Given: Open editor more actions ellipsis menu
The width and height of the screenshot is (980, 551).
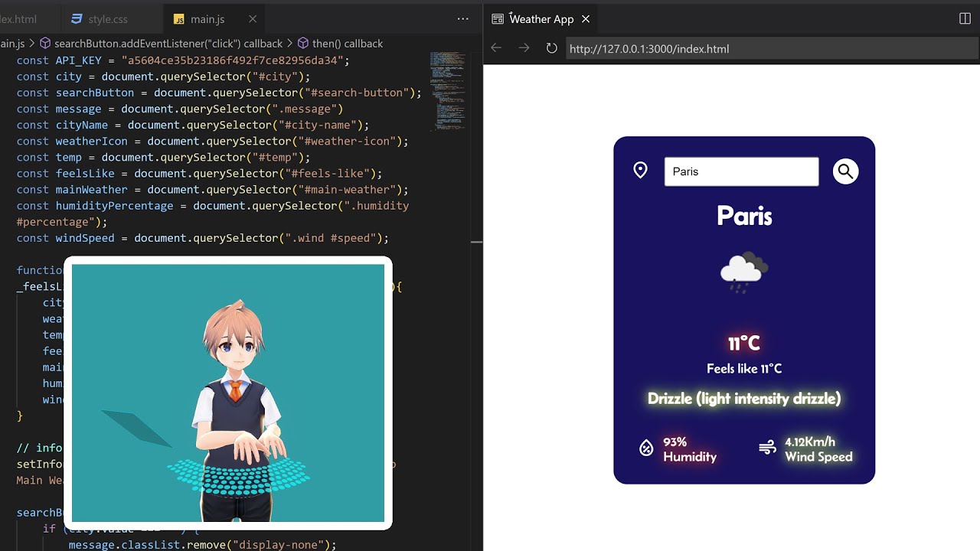Looking at the screenshot, I should 462,19.
